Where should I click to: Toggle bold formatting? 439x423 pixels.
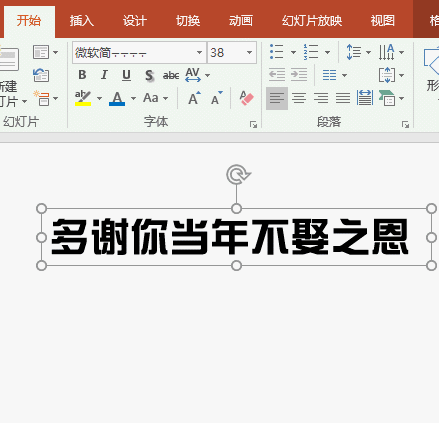82,75
